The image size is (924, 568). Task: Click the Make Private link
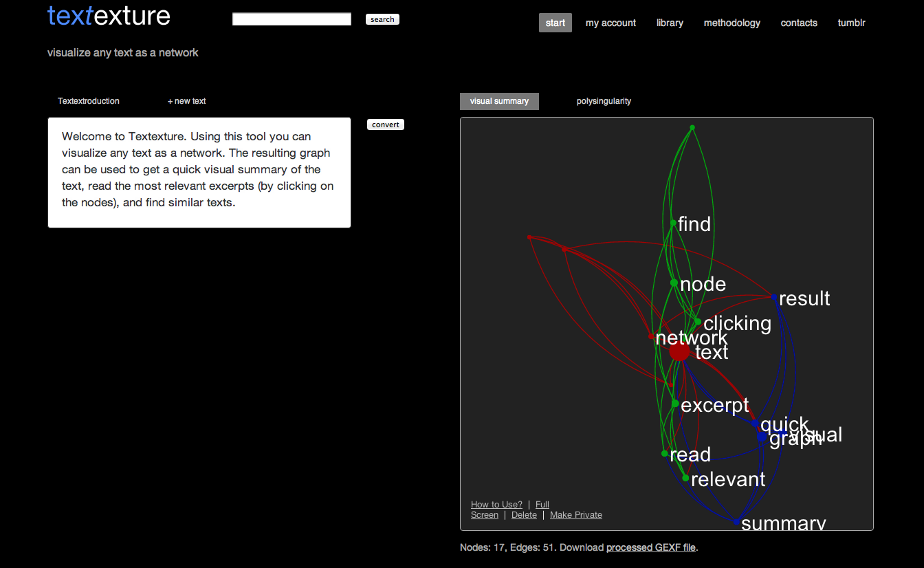tap(576, 515)
